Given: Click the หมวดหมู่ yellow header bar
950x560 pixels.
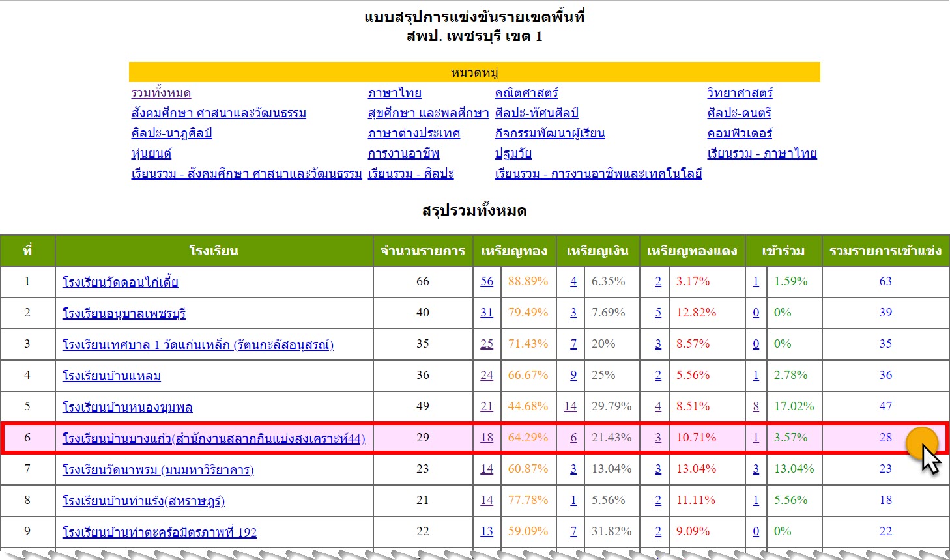Looking at the screenshot, I should 474,72.
